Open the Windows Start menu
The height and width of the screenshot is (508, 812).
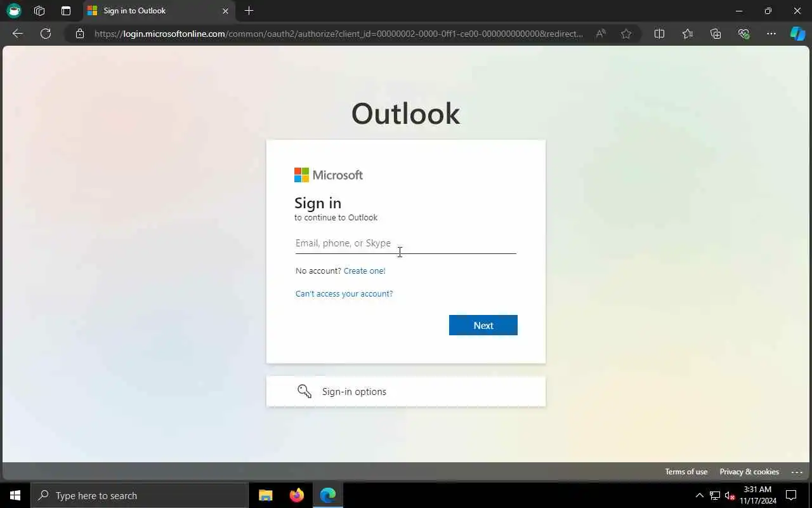coord(15,495)
